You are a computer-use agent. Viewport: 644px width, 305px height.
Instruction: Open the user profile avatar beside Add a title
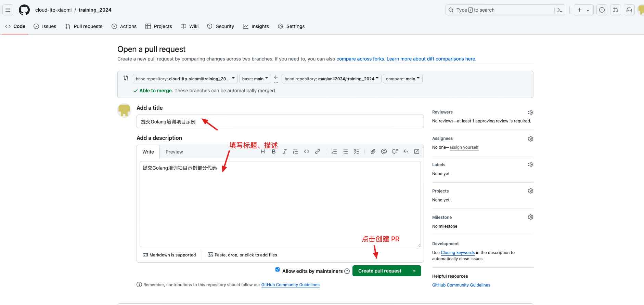point(124,110)
